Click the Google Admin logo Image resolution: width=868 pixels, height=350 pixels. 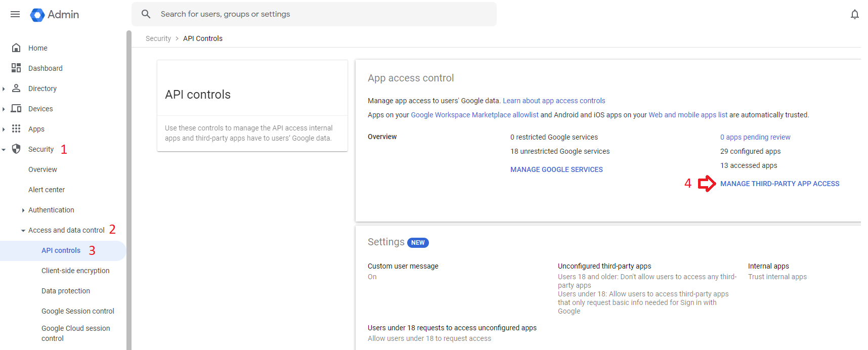pos(55,15)
